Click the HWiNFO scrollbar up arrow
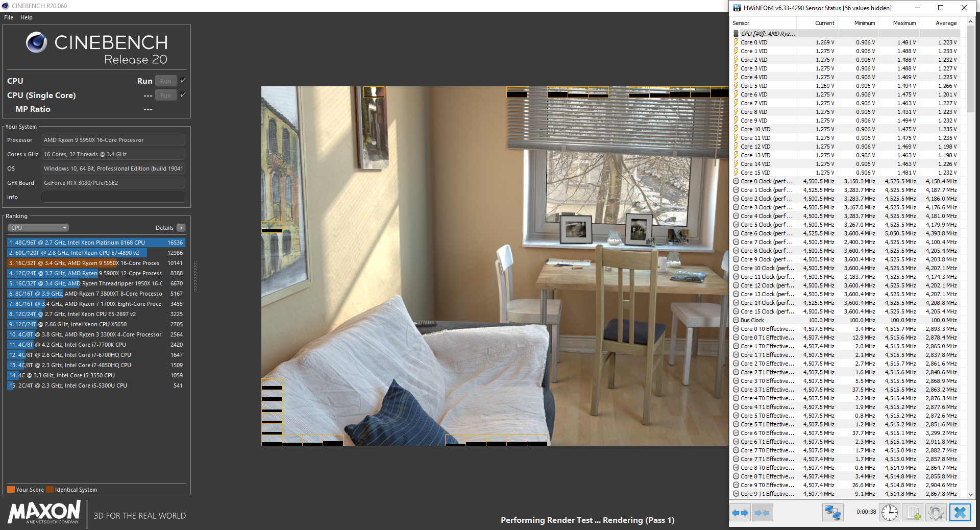The height and width of the screenshot is (530, 980). tap(970, 22)
